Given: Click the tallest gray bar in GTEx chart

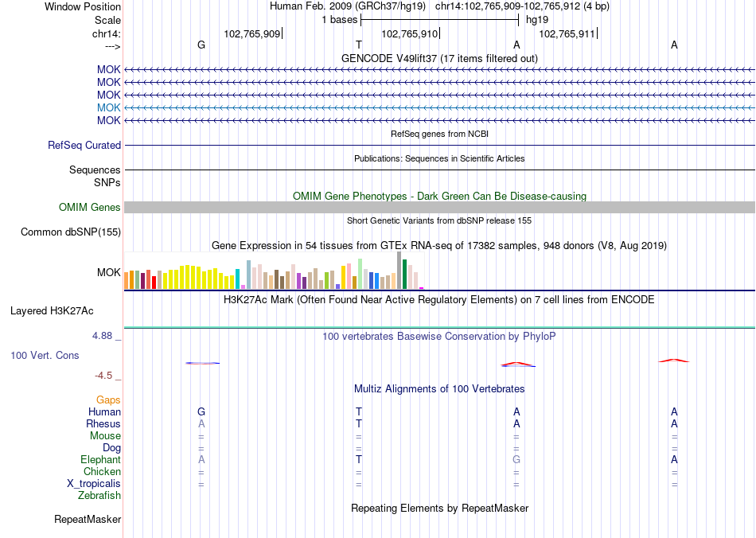Looking at the screenshot, I should tap(399, 271).
